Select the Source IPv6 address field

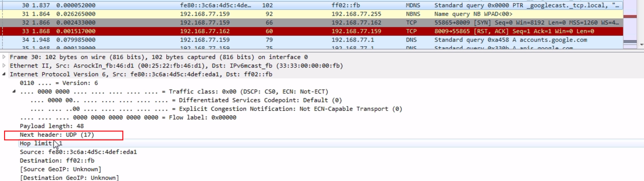[x=78, y=152]
